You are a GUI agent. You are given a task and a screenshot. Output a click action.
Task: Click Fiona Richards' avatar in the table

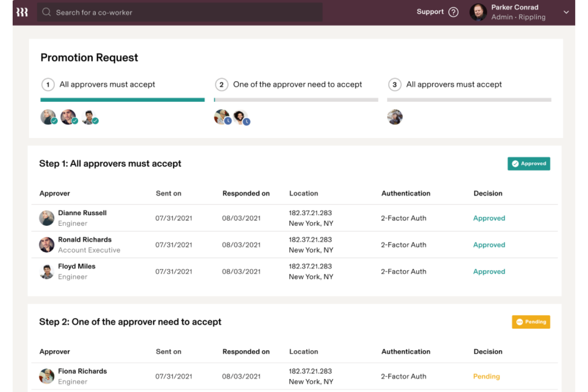tap(46, 376)
